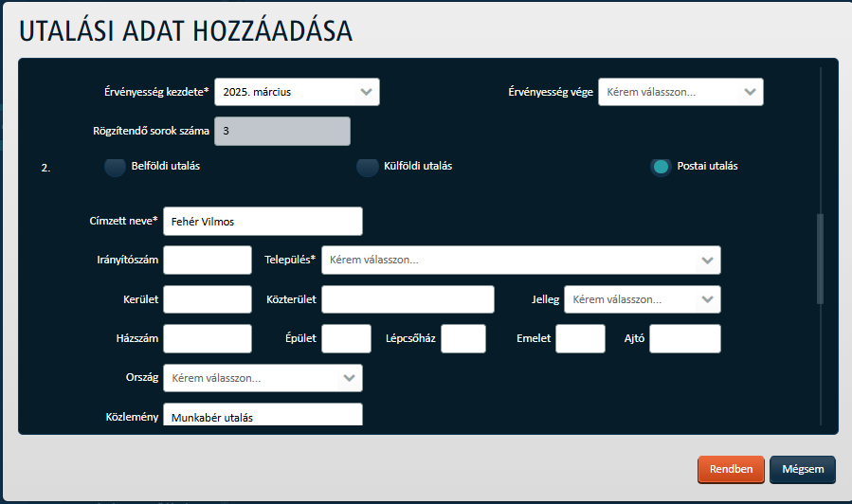Select the Kerület text box

click(208, 299)
